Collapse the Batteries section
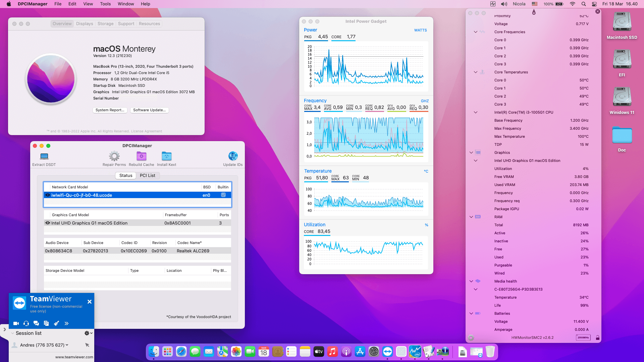The height and width of the screenshot is (362, 644). pos(471,313)
